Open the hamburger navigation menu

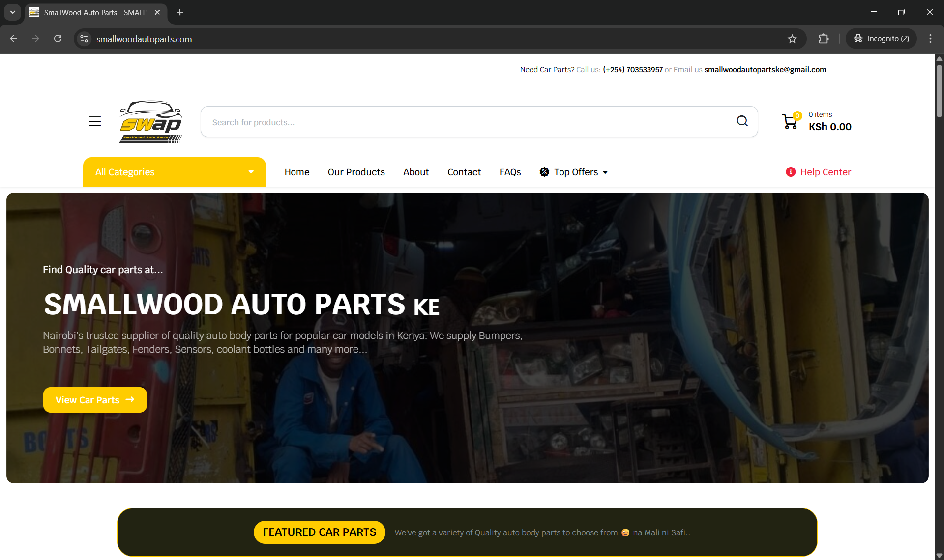(x=94, y=121)
